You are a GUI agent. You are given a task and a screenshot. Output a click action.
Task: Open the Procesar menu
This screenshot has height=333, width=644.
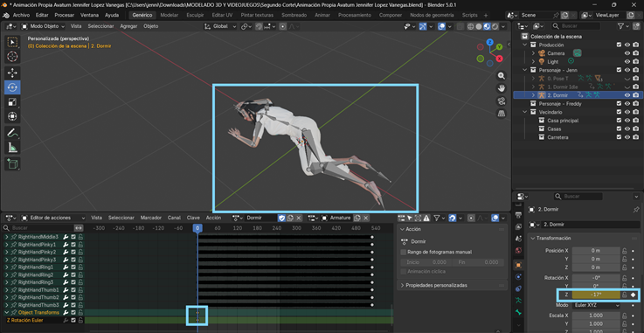pyautogui.click(x=65, y=15)
